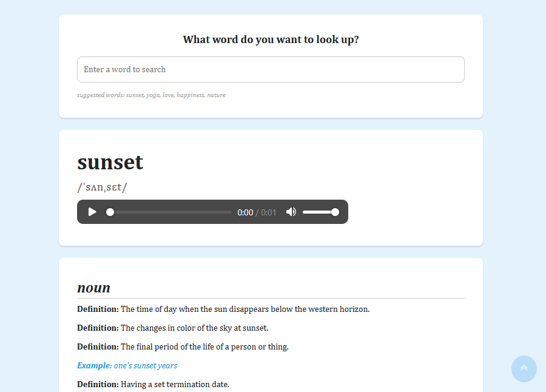Viewport: 546px width, 392px height.
Task: Mute the audio with the speaker icon
Action: [x=291, y=212]
